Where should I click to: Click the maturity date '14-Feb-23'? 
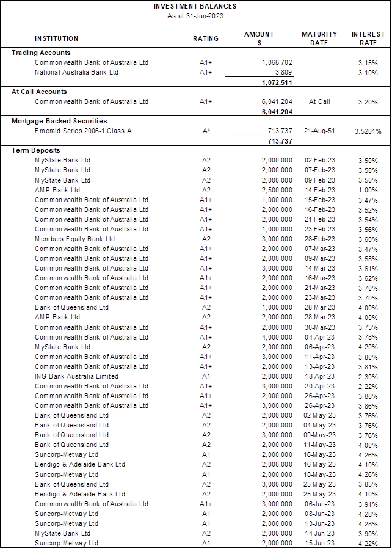tap(319, 190)
